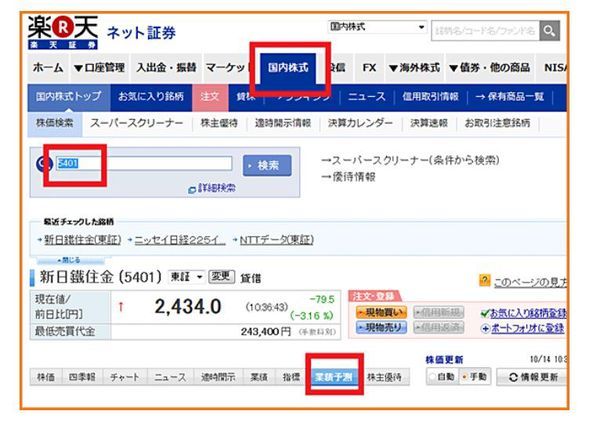Open the 東証 exchange dropdown
This screenshot has height=422, width=600.
click(186, 277)
